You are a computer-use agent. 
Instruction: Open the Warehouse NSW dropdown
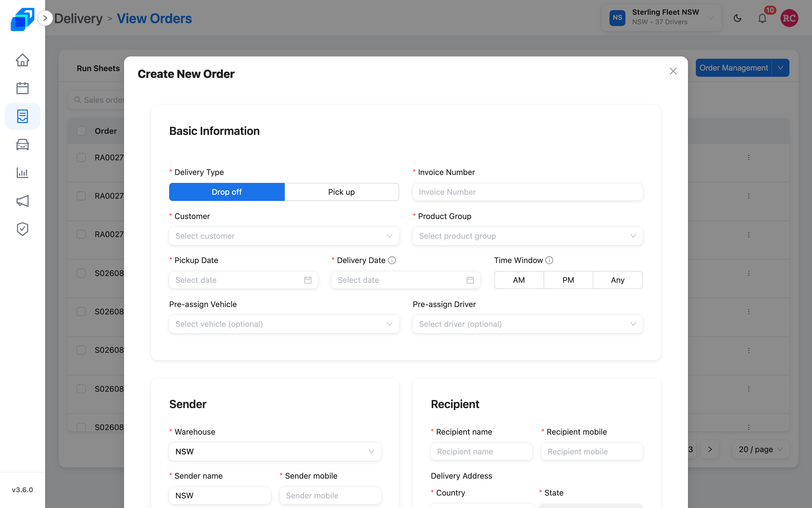point(275,452)
